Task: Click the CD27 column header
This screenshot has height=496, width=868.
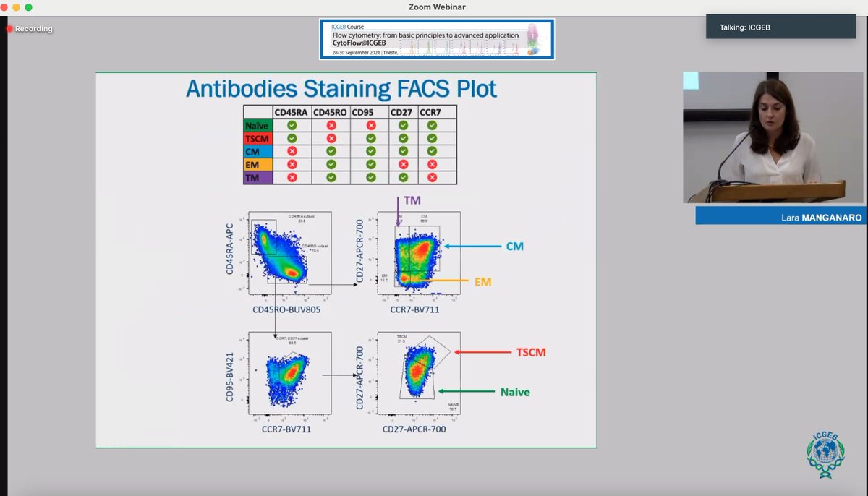Action: point(402,112)
